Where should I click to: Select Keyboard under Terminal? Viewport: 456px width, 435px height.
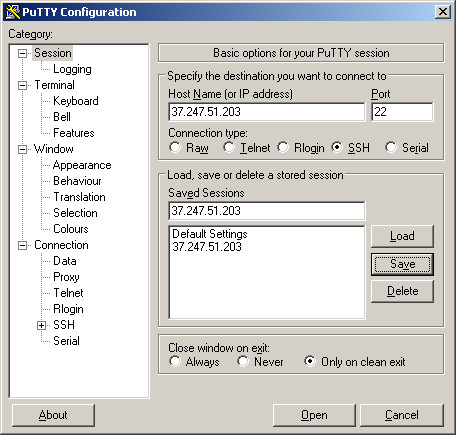point(76,101)
